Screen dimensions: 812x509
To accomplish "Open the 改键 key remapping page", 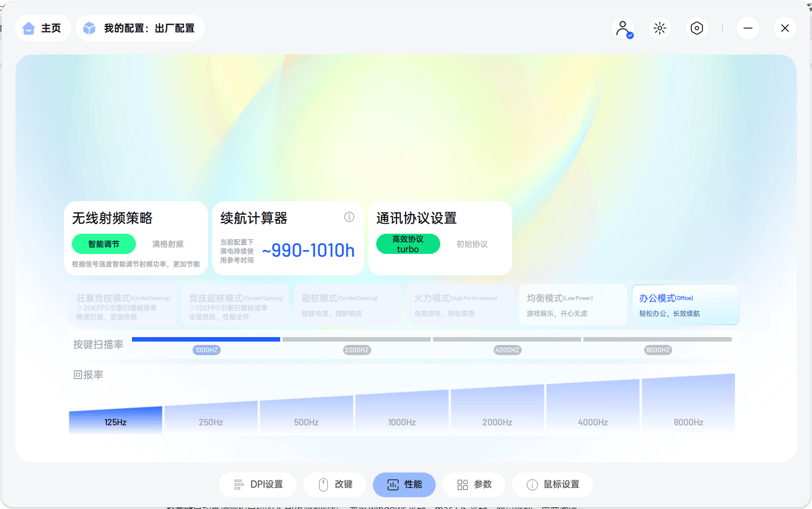I will tap(335, 484).
